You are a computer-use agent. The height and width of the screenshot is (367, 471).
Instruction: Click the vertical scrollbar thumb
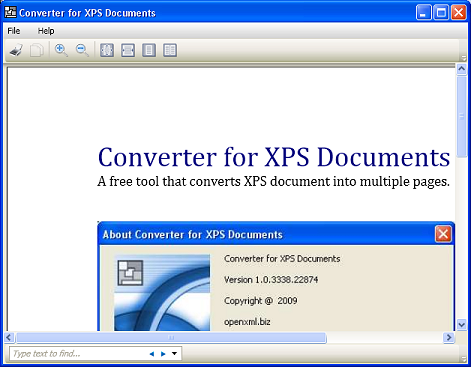(x=462, y=116)
